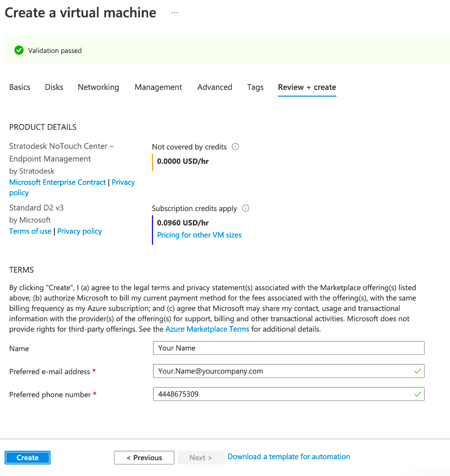The height and width of the screenshot is (476, 450).
Task: Go to the Management tab
Action: 158,87
